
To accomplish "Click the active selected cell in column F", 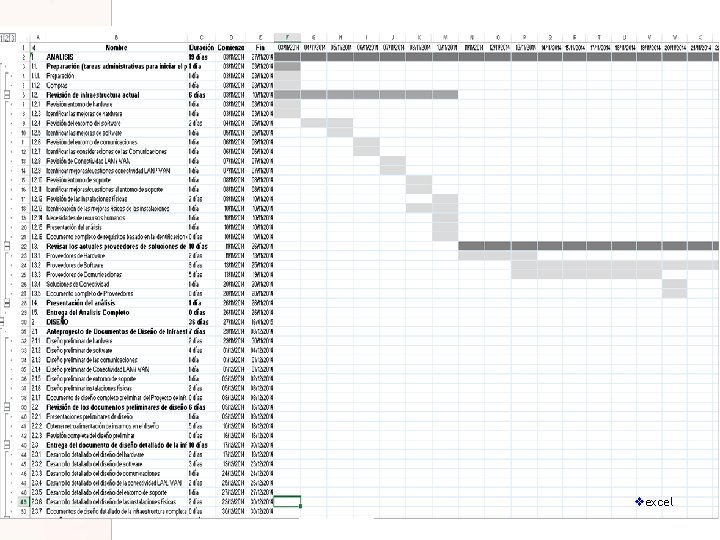I will (x=287, y=501).
